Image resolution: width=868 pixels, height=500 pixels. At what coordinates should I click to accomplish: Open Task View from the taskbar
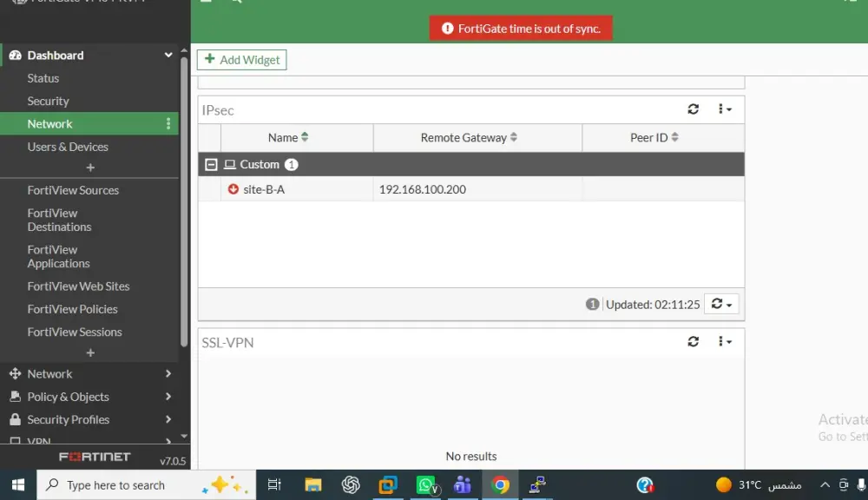tap(274, 485)
